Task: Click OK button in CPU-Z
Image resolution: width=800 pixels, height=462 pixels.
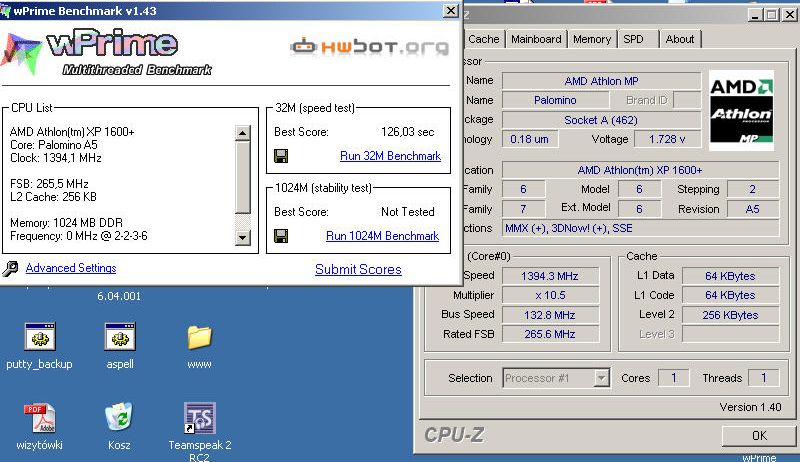Action: pos(759,435)
